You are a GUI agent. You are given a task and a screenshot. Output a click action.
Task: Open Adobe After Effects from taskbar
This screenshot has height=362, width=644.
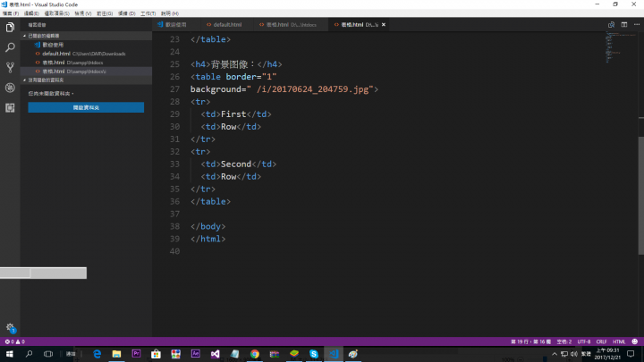196,354
